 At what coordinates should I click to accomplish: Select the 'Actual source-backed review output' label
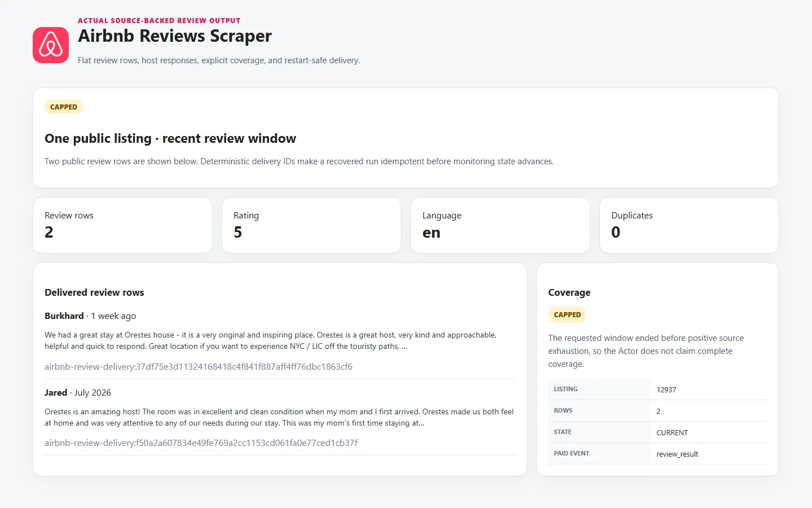point(159,20)
